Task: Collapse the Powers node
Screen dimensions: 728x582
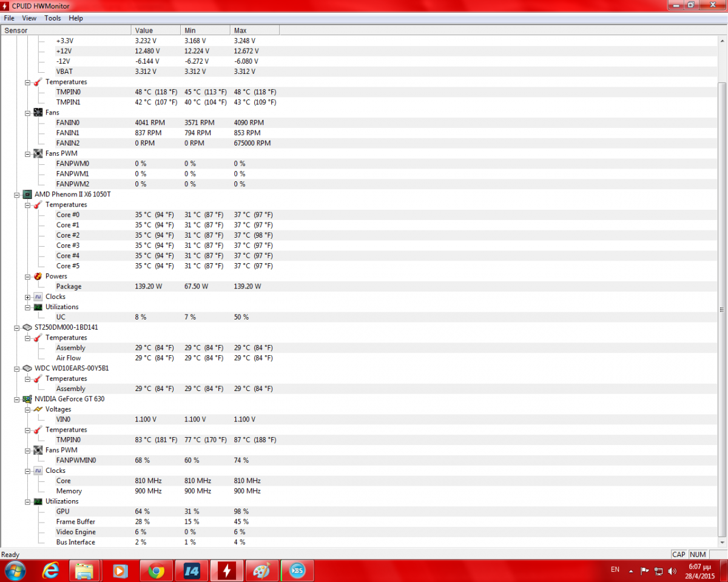Action: pyautogui.click(x=28, y=276)
